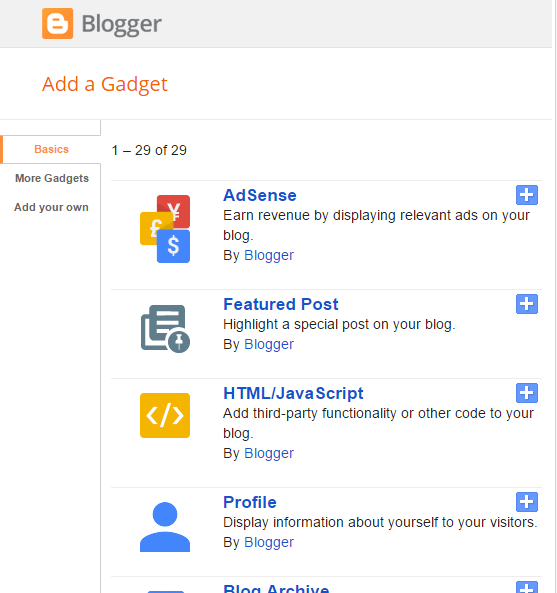Add the Profile gadget with plus button

click(527, 502)
